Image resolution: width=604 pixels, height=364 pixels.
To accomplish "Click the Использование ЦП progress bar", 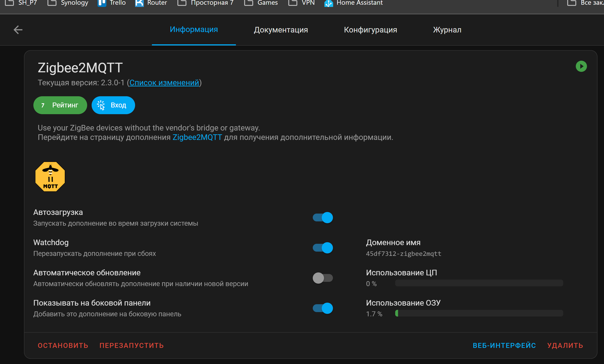I will coord(479,283).
